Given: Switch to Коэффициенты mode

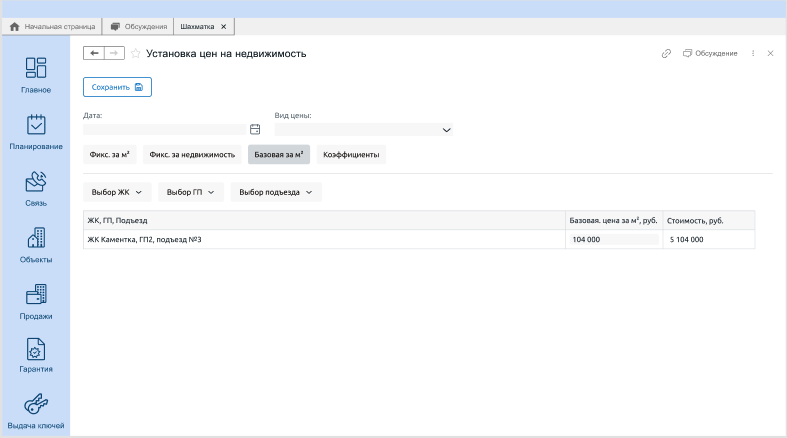Looking at the screenshot, I should 351,155.
